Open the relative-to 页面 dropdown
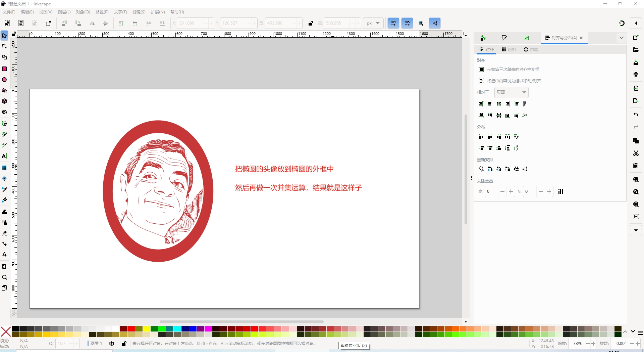The width and height of the screenshot is (644, 352). point(511,92)
